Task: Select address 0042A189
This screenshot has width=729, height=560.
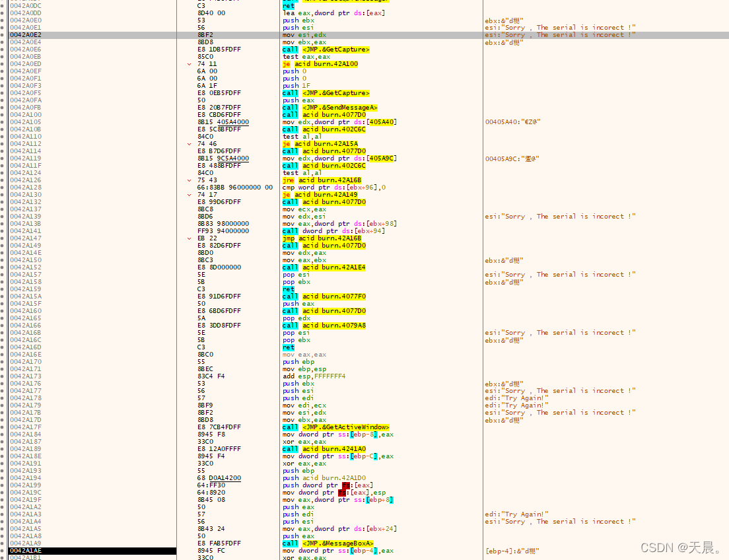Action: tap(26, 449)
